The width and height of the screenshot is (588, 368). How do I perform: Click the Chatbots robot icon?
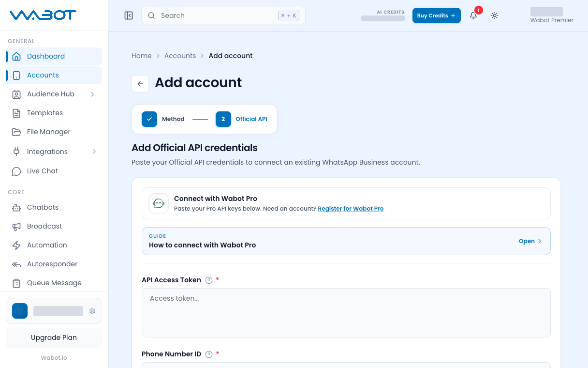tap(16, 207)
